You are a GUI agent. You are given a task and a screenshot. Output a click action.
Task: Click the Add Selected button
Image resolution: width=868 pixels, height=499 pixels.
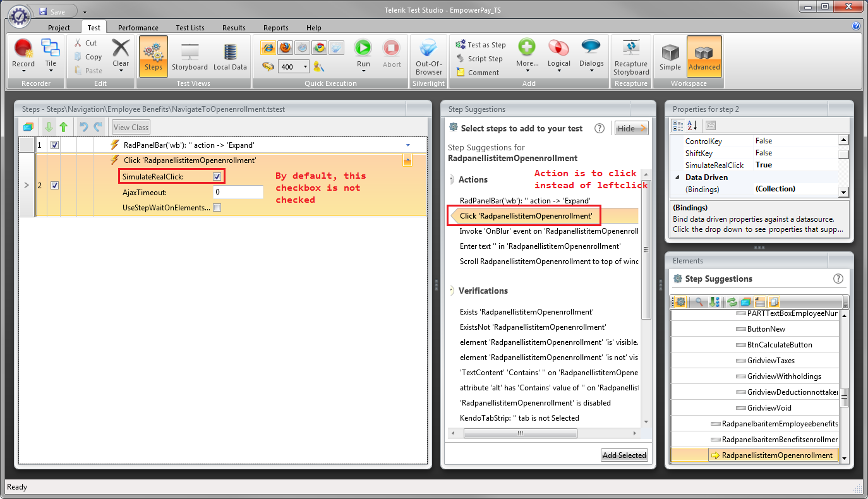tap(624, 455)
